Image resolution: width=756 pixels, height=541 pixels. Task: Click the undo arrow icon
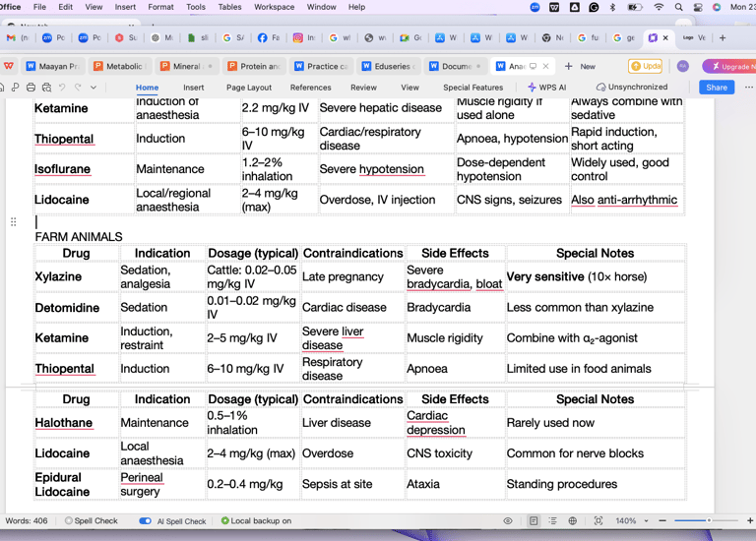(62, 88)
